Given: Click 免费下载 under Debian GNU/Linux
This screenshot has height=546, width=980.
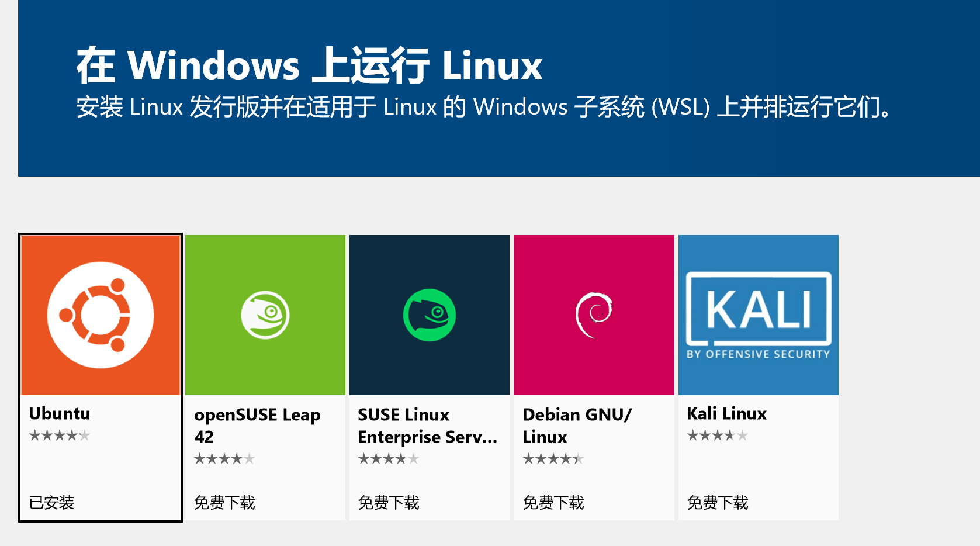Looking at the screenshot, I should (x=553, y=502).
